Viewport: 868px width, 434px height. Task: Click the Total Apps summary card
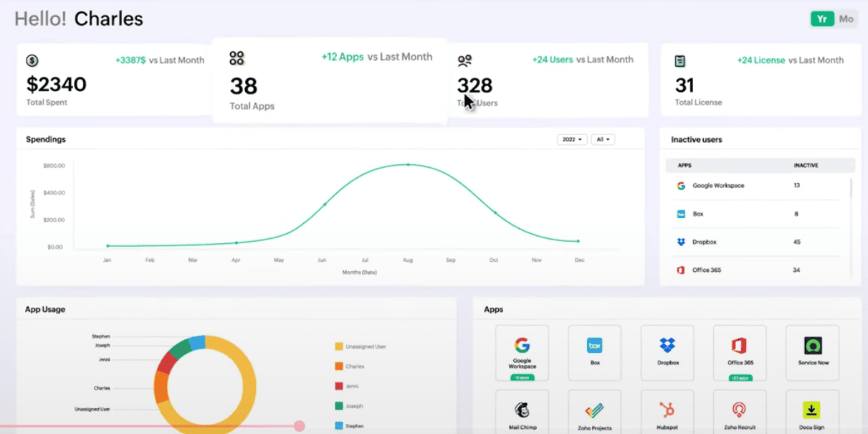[x=330, y=81]
